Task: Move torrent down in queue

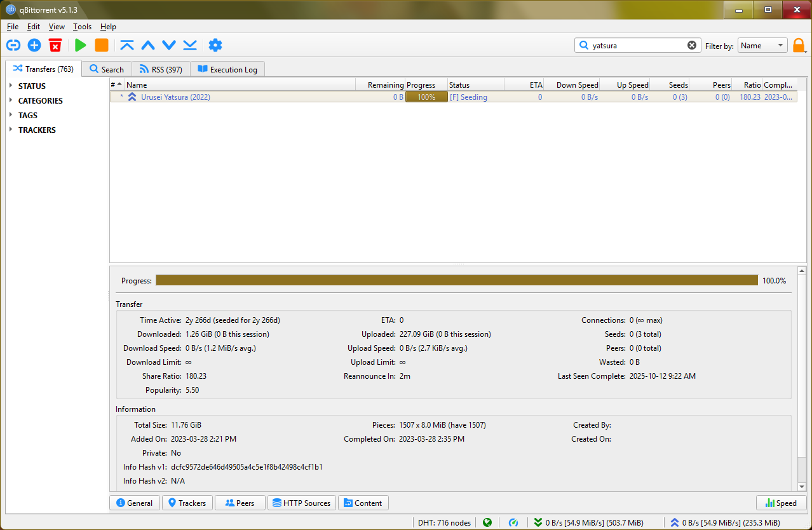Action: pyautogui.click(x=169, y=45)
